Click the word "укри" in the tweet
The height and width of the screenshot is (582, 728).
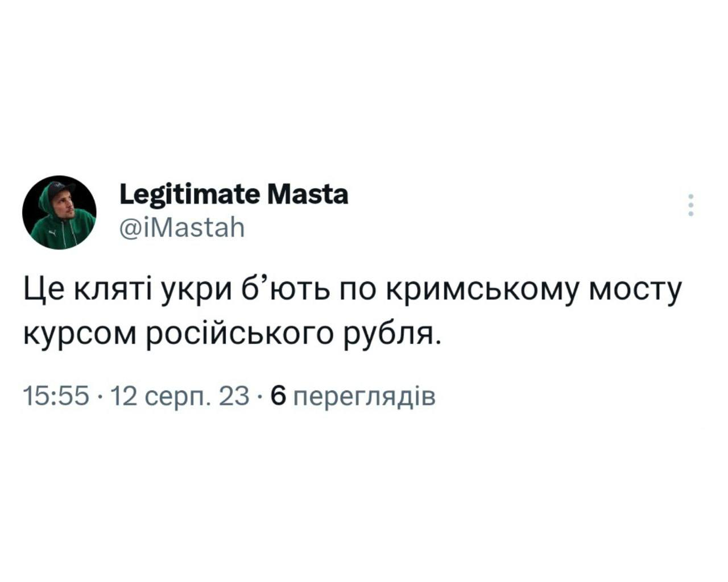click(x=190, y=290)
